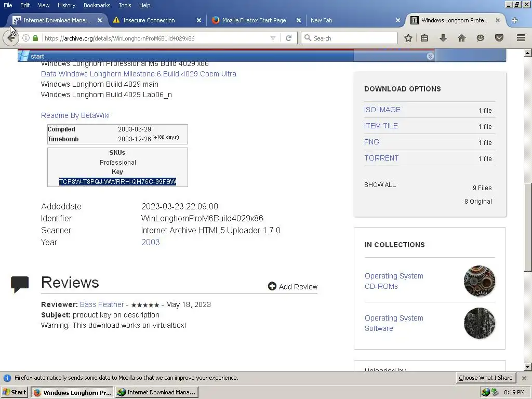The width and height of the screenshot is (532, 399).
Task: Expand the Wayback start banner chevron
Action: pos(430,56)
